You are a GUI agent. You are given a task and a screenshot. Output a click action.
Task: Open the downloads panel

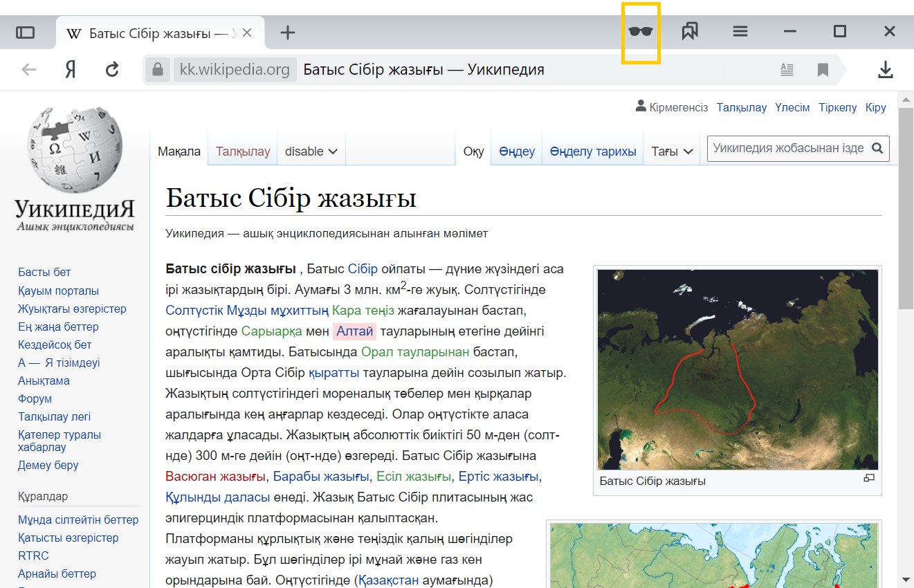pyautogui.click(x=885, y=69)
